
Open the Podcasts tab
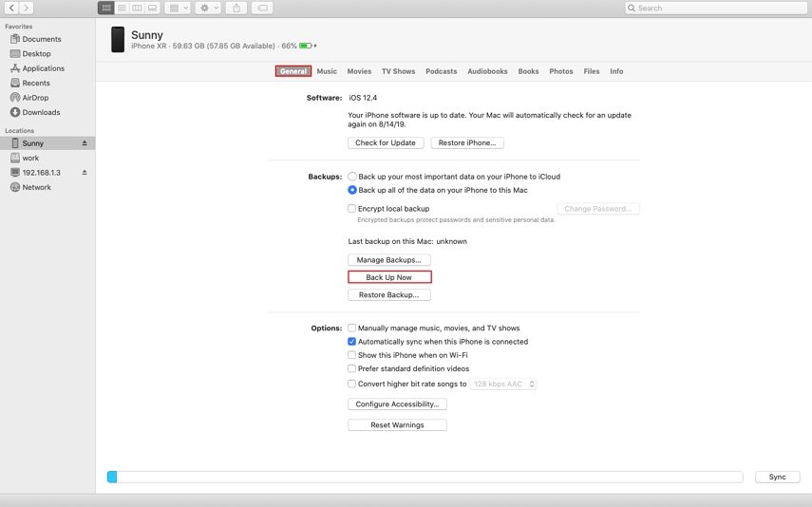[x=442, y=71]
